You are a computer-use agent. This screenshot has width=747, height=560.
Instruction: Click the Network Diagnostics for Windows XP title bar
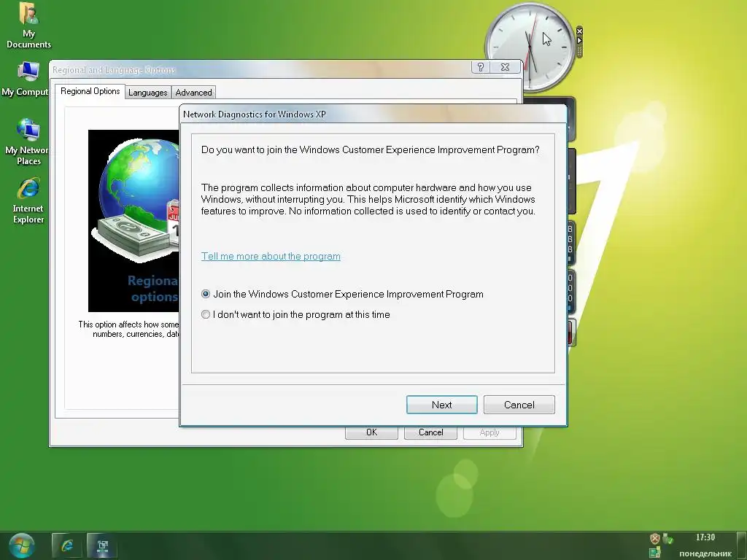[x=373, y=114]
